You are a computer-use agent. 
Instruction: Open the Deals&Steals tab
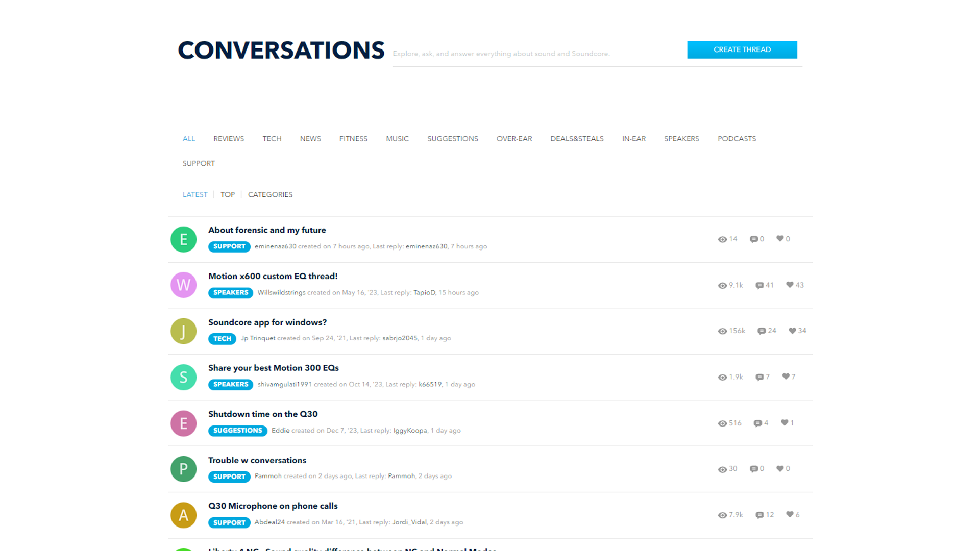[x=577, y=139]
